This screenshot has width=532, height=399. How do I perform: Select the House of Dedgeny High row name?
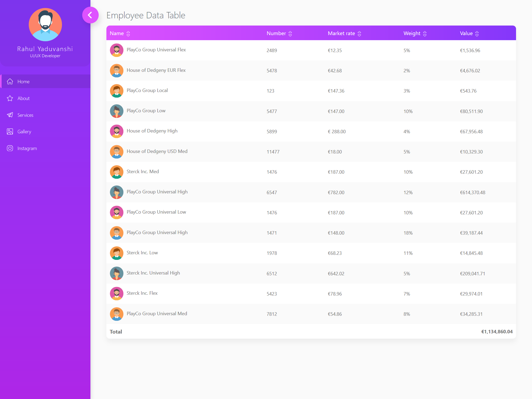[152, 131]
